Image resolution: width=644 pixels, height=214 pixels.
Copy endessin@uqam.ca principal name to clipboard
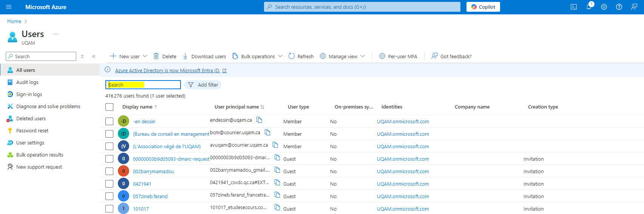(x=259, y=120)
